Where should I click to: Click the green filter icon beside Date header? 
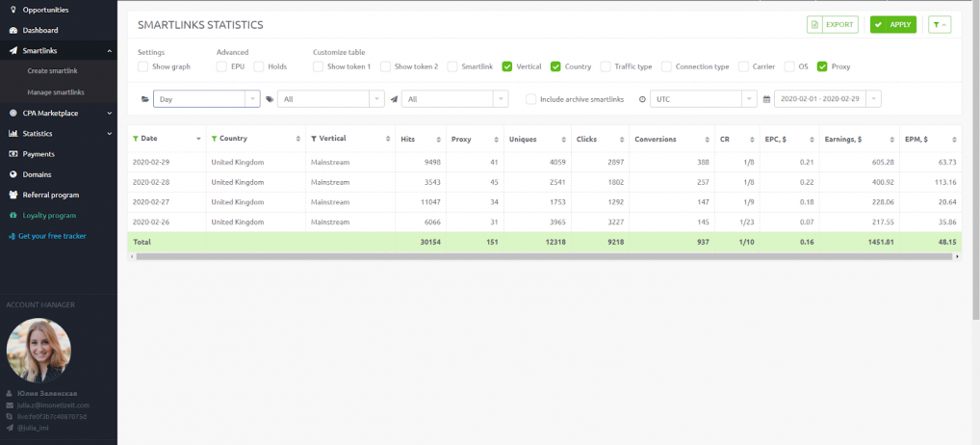click(x=136, y=138)
